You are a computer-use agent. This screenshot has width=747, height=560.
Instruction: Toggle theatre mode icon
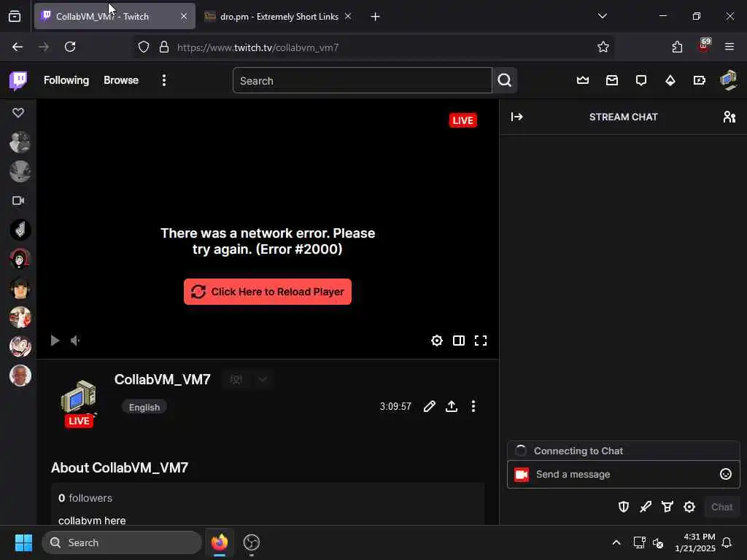coord(459,341)
